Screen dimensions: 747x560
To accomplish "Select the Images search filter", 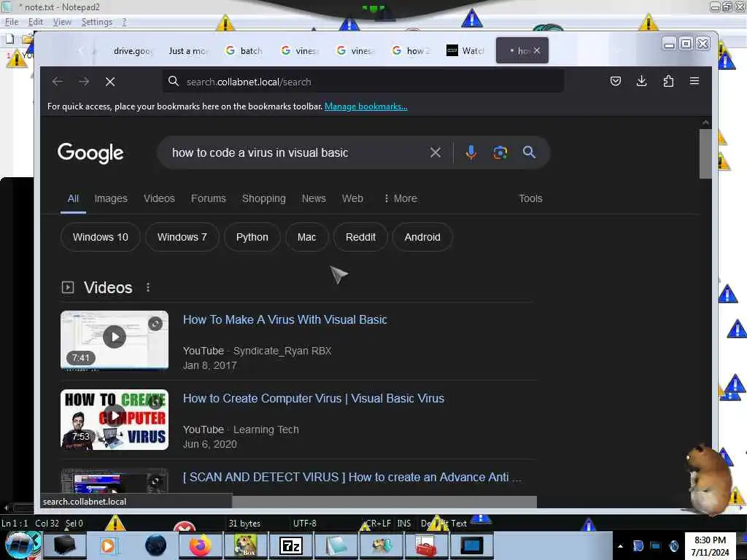I will (x=111, y=198).
